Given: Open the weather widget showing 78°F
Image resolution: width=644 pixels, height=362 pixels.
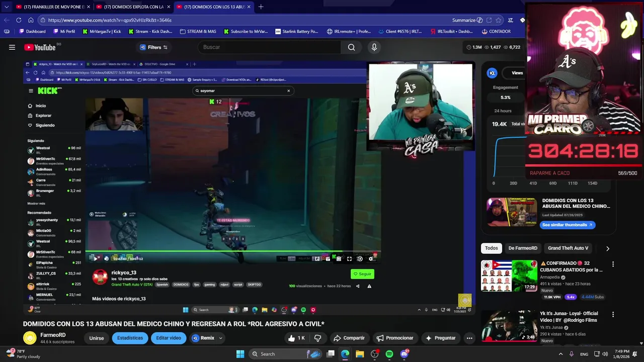Looking at the screenshot, I should pyautogui.click(x=23, y=354).
